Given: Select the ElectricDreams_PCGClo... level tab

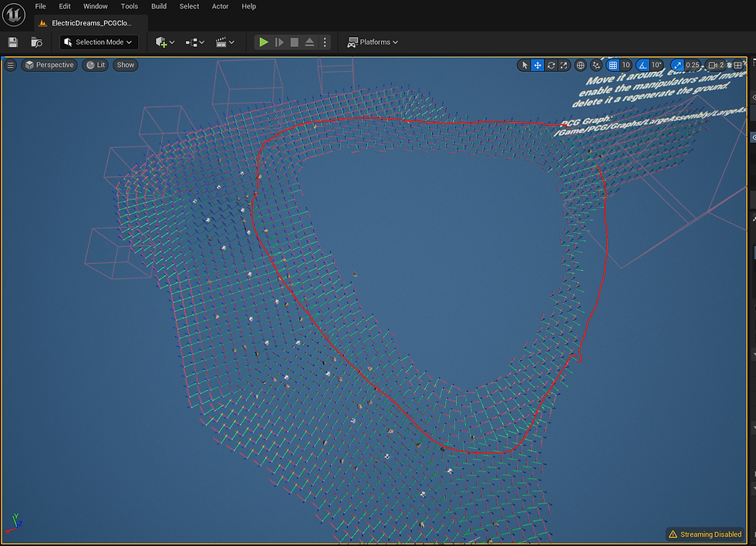Looking at the screenshot, I should tap(91, 23).
